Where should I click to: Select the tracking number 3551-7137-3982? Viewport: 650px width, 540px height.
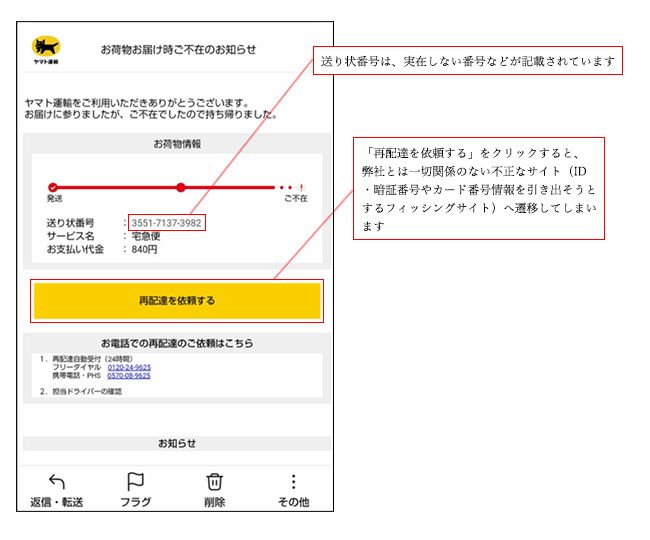[x=166, y=222]
